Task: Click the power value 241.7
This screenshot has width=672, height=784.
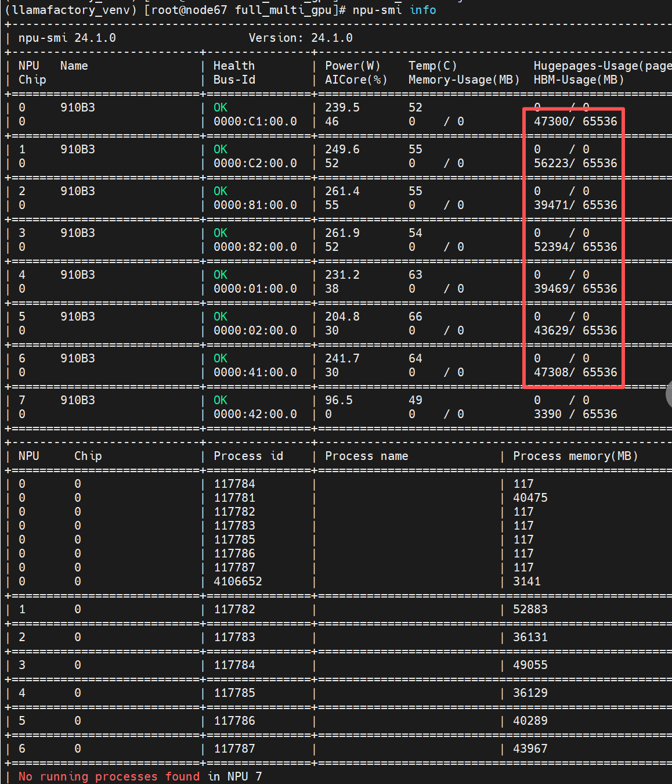Action: click(342, 358)
